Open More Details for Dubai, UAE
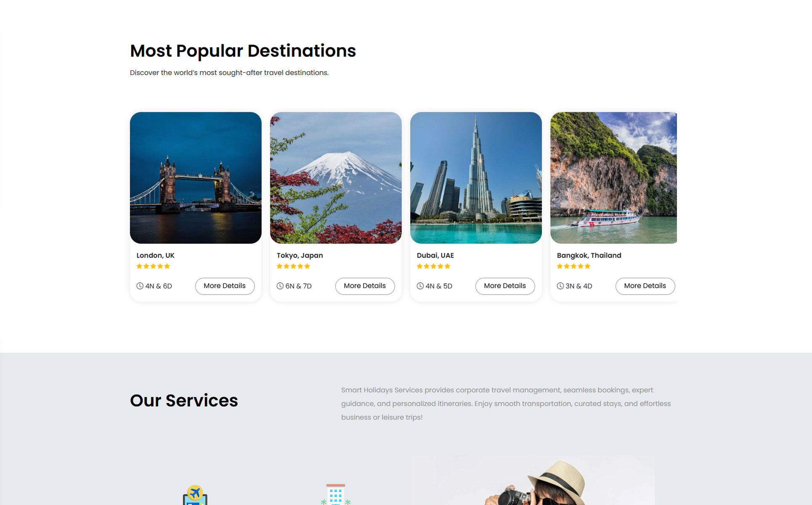This screenshot has height=505, width=812. pyautogui.click(x=505, y=286)
